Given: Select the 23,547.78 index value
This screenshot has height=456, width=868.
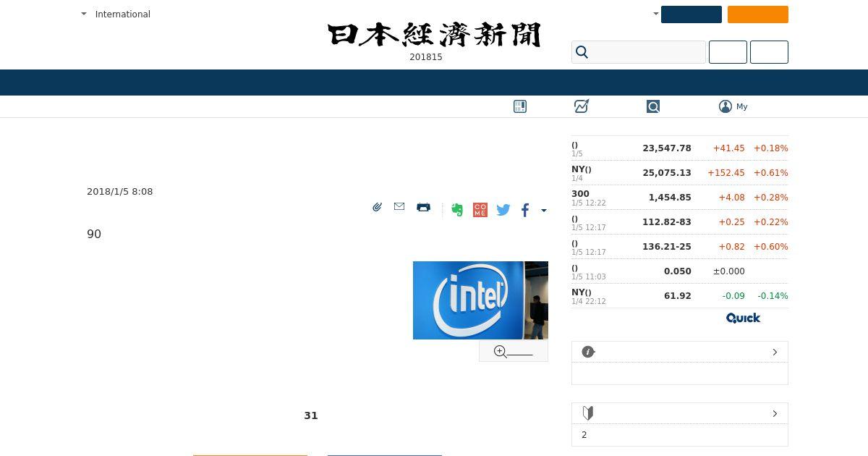Looking at the screenshot, I should click(667, 148).
